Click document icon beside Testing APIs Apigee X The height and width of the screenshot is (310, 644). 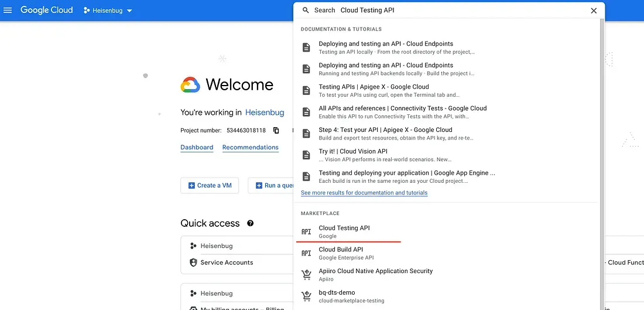point(306,90)
